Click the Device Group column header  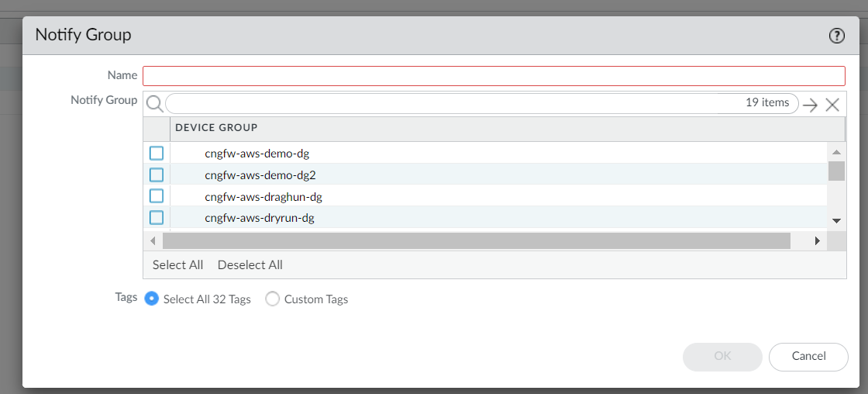(216, 127)
